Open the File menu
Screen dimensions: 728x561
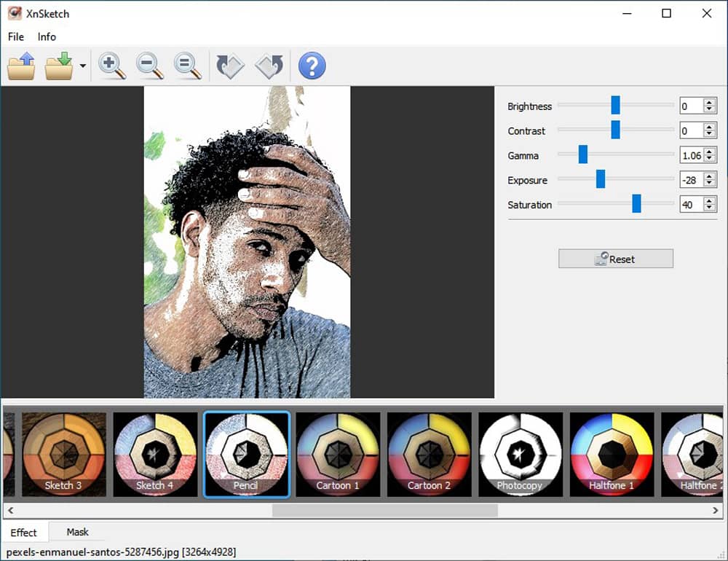(15, 36)
